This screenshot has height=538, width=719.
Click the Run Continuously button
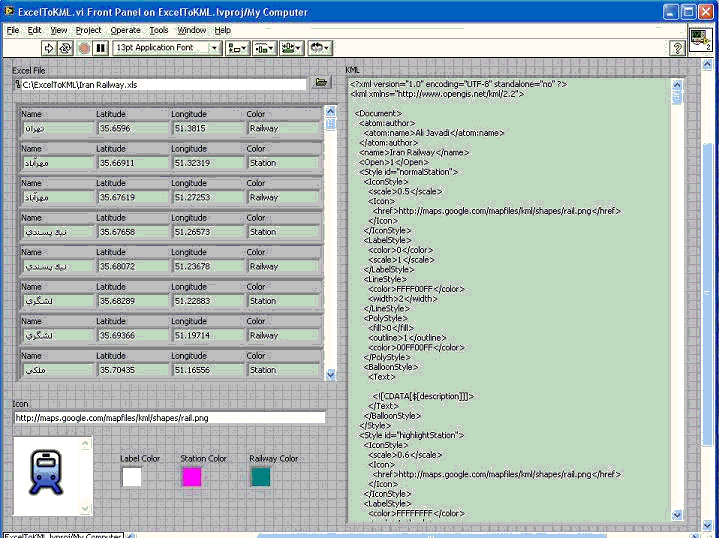pyautogui.click(x=66, y=48)
